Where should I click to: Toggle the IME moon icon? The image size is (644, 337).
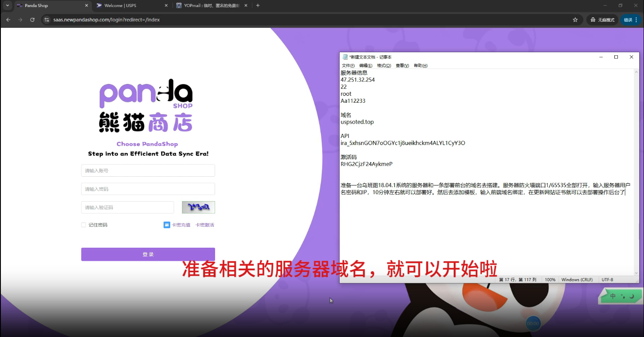coord(632,297)
